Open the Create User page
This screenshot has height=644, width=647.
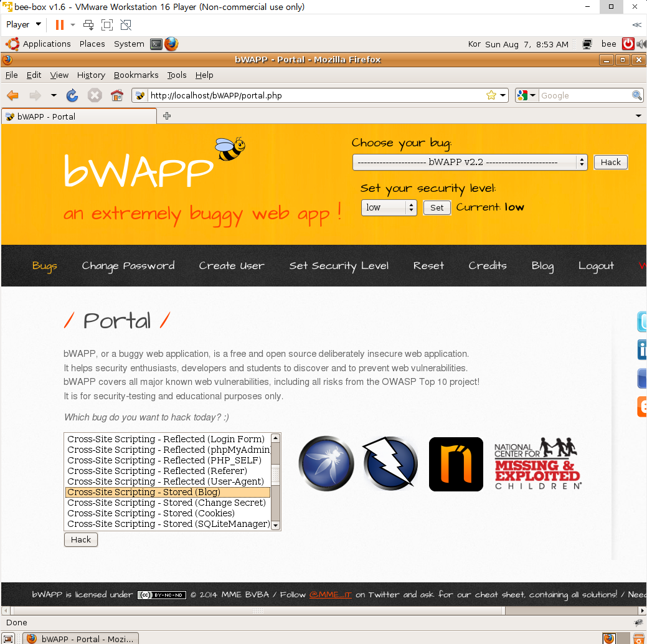pos(232,266)
